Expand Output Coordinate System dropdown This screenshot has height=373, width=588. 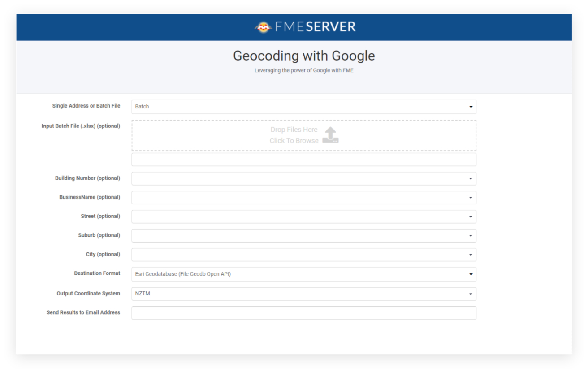pyautogui.click(x=304, y=294)
